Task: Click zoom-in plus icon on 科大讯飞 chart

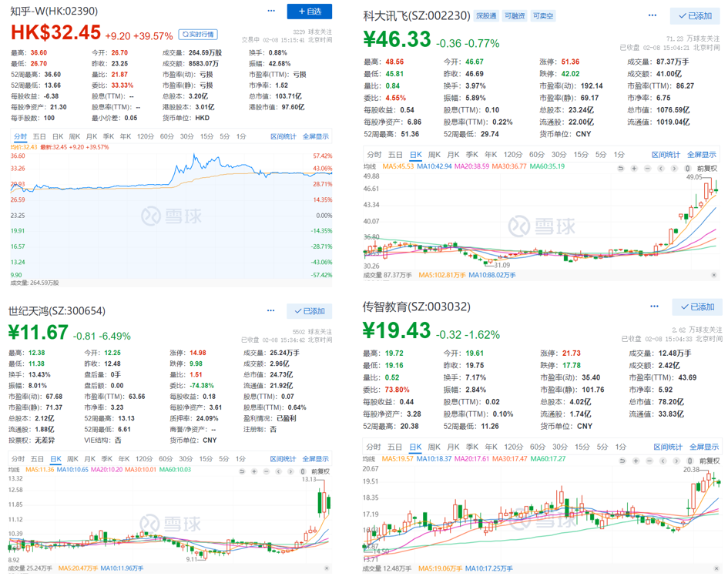Action: [635, 168]
